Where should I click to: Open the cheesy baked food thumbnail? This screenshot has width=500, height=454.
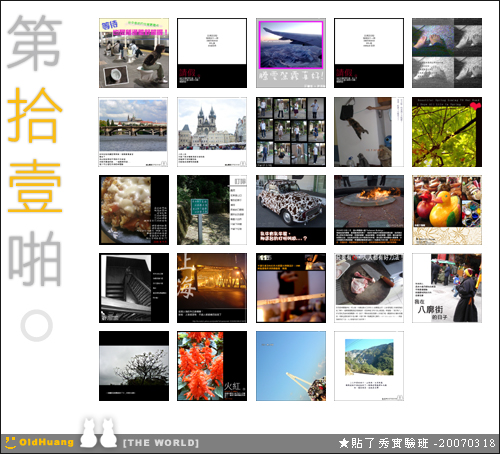134,210
